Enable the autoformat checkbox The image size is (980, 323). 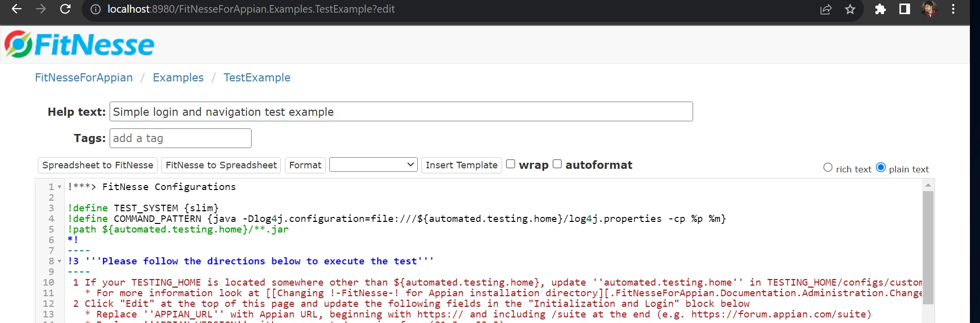coord(557,164)
